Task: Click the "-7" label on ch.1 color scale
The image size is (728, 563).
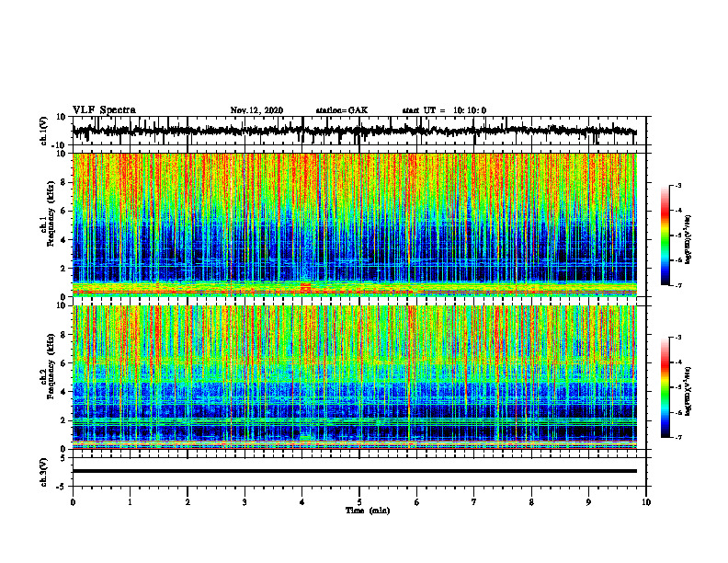Action: [677, 285]
